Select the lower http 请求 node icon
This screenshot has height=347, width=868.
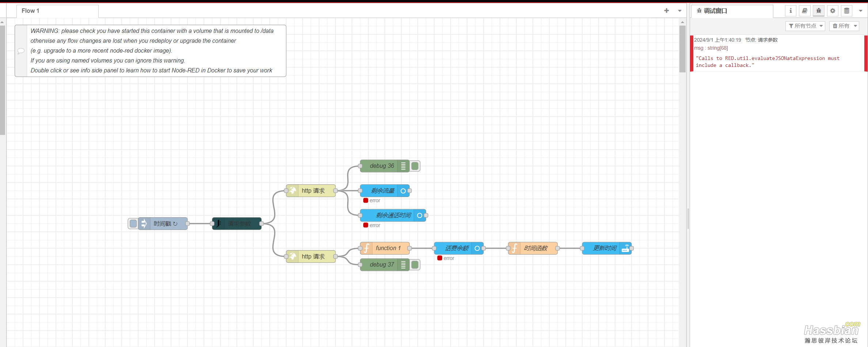click(292, 256)
